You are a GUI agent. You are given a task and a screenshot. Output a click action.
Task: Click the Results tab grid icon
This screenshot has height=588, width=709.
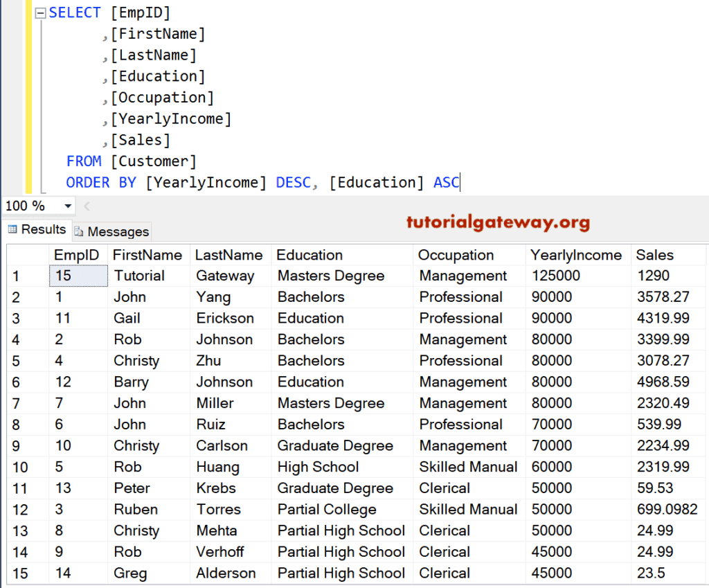[12, 229]
